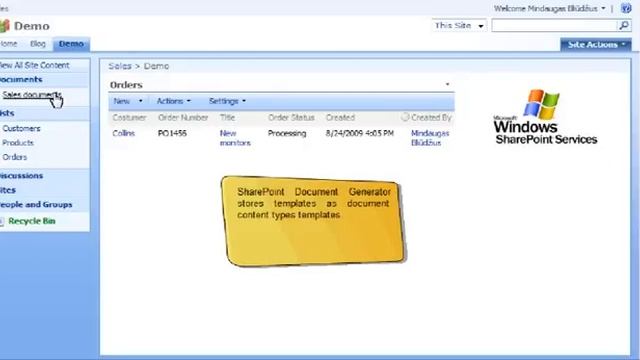Open the Sites heading link

click(x=8, y=190)
